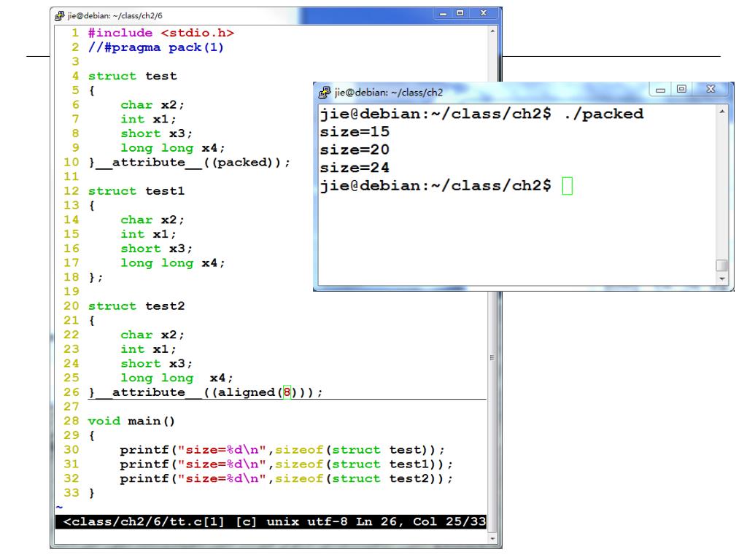Click scroll up arrow in ch2 terminal
747x560 pixels.
coord(722,112)
